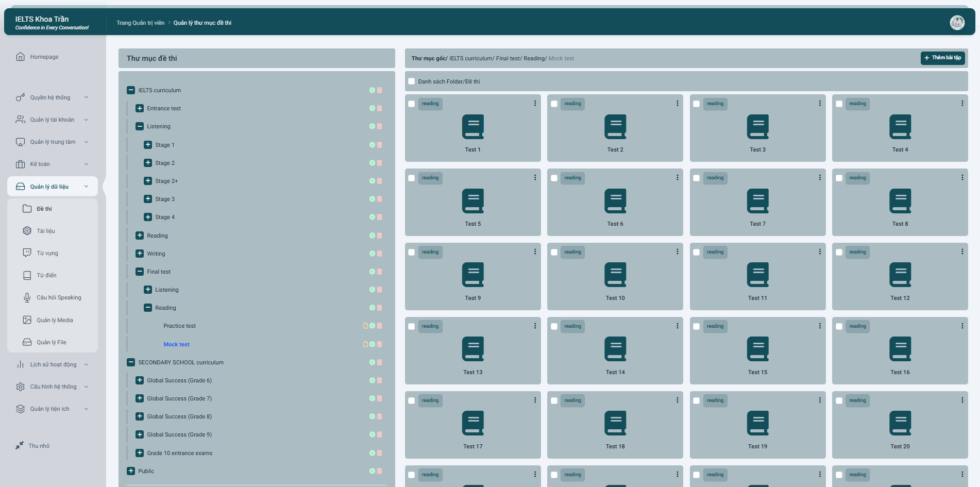Click Trang Quản trị viên breadcrumb link
Viewport: 980px width, 487px height.
(x=140, y=23)
